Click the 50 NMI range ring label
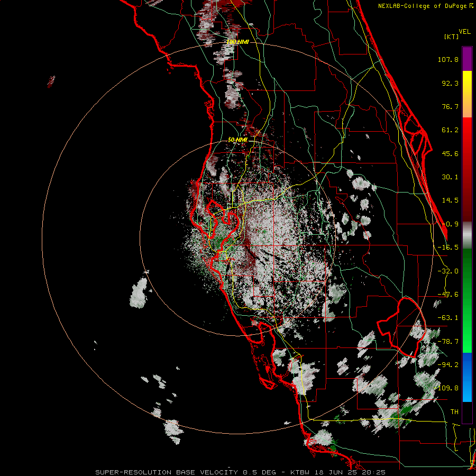The width and height of the screenshot is (476, 476). (x=237, y=140)
